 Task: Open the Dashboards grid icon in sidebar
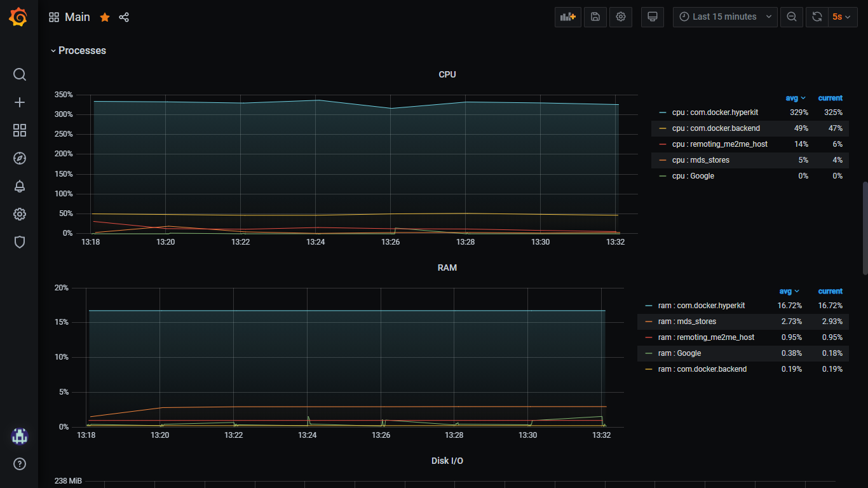click(x=20, y=130)
